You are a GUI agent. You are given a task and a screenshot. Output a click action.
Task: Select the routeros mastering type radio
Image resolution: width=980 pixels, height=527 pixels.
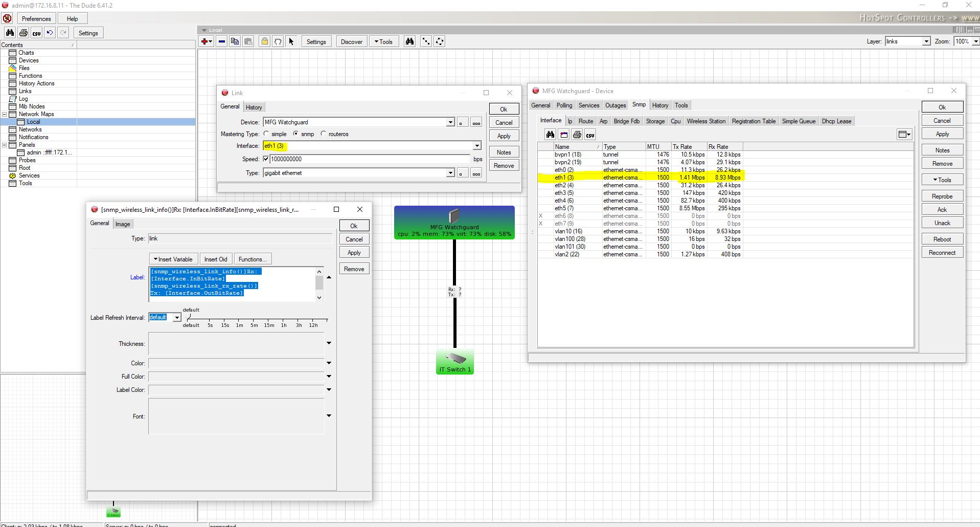pyautogui.click(x=323, y=134)
